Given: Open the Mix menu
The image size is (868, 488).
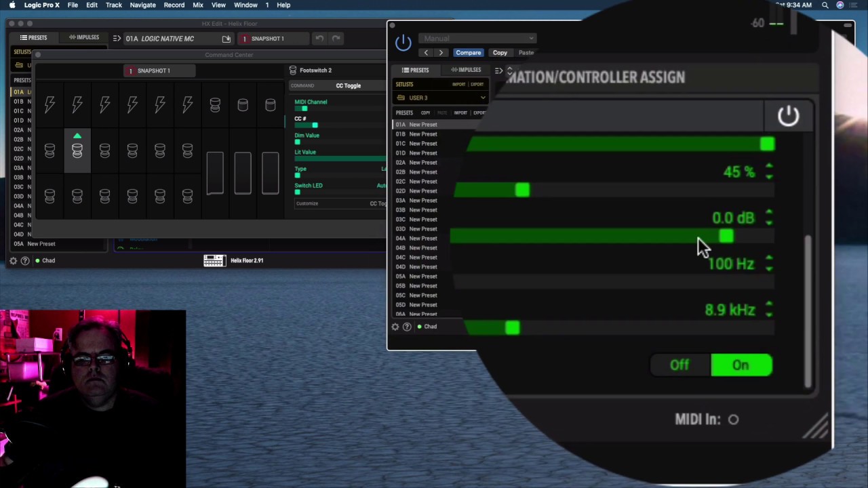Looking at the screenshot, I should pyautogui.click(x=198, y=5).
